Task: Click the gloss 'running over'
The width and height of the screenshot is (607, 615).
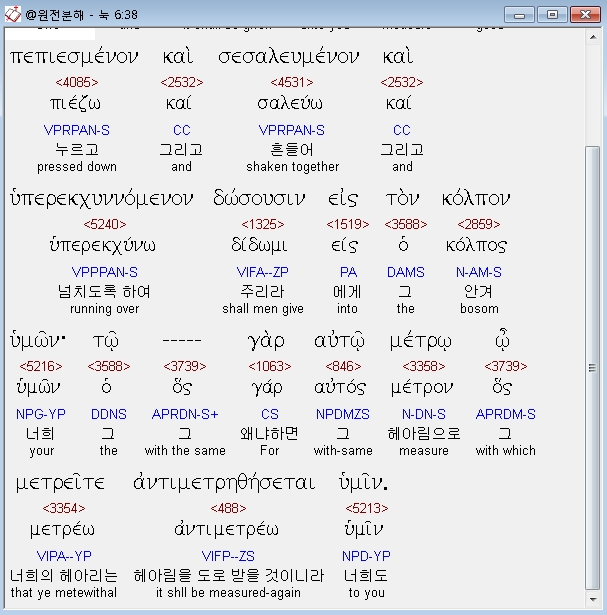Action: click(x=105, y=309)
